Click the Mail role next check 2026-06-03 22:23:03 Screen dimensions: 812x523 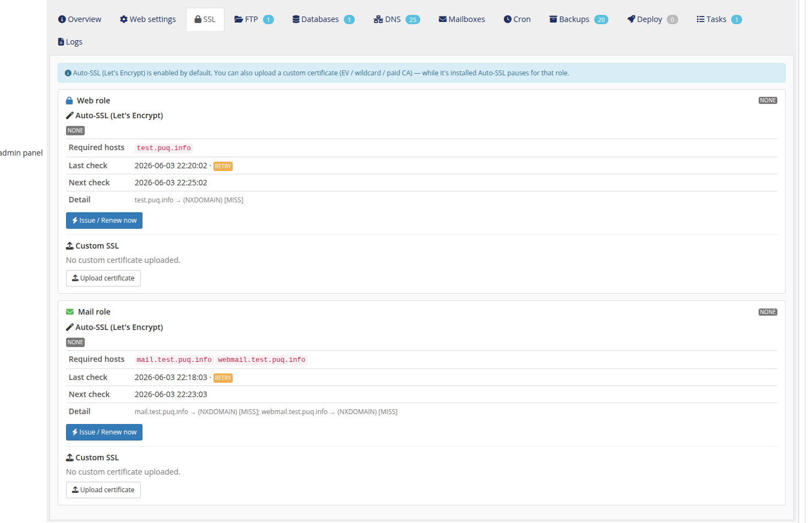(171, 394)
